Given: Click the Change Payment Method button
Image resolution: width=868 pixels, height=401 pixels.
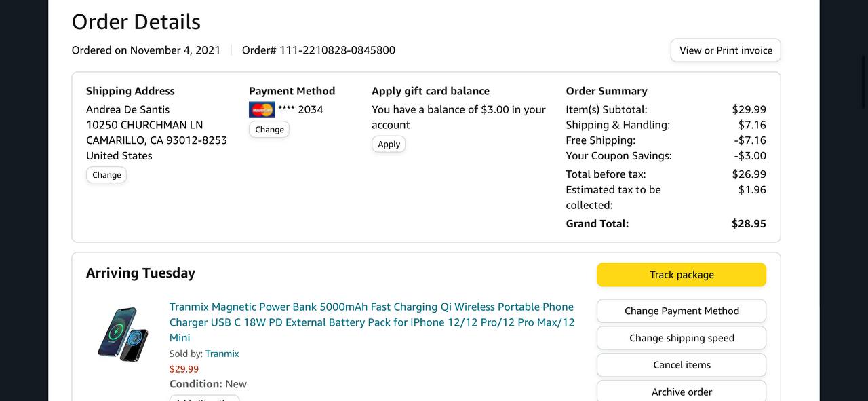Looking at the screenshot, I should point(681,311).
